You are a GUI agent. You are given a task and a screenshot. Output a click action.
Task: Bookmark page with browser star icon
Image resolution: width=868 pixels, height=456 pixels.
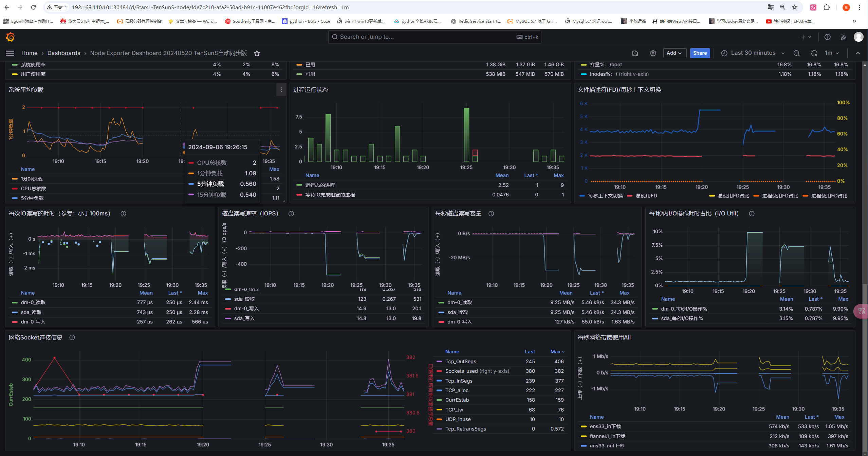(795, 7)
